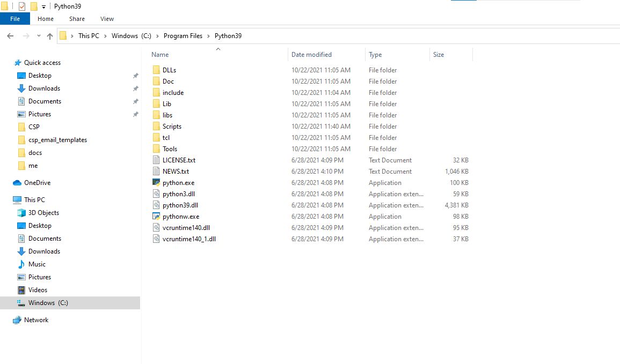
Task: Click folder icon in address bar
Action: click(x=63, y=36)
